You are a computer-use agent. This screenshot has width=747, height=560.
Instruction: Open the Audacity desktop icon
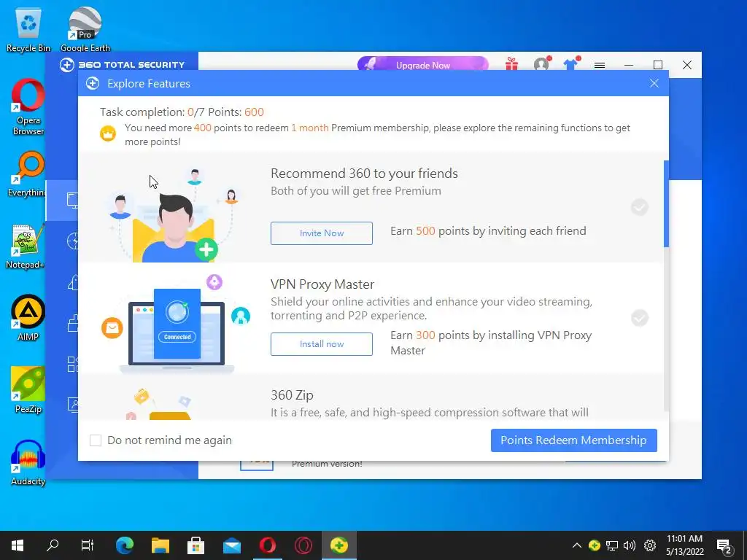pos(28,462)
